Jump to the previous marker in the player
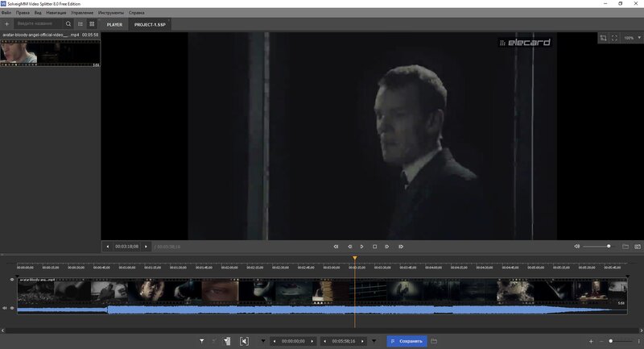The height and width of the screenshot is (349, 644). point(336,247)
